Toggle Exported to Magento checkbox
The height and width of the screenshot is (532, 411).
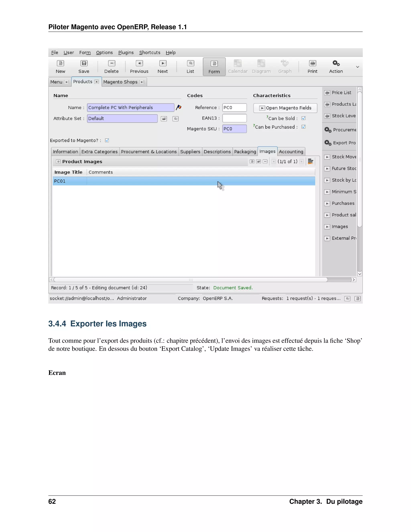tap(107, 140)
